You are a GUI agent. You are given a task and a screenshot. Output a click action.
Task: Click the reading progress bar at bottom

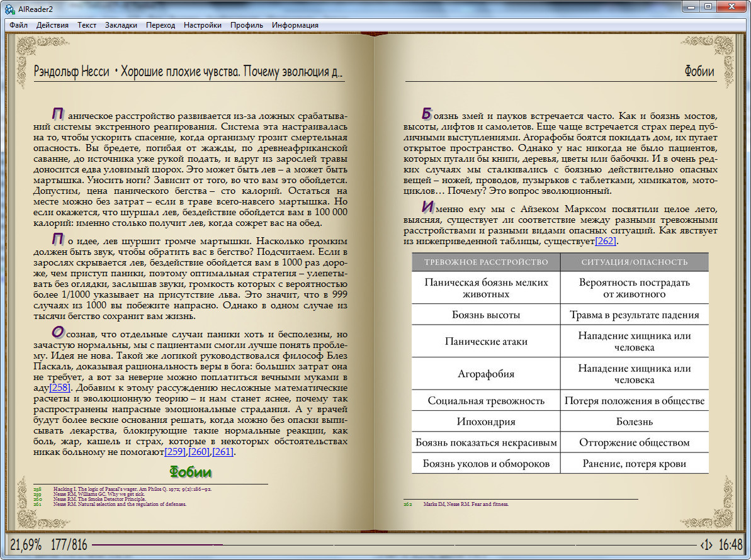point(394,545)
